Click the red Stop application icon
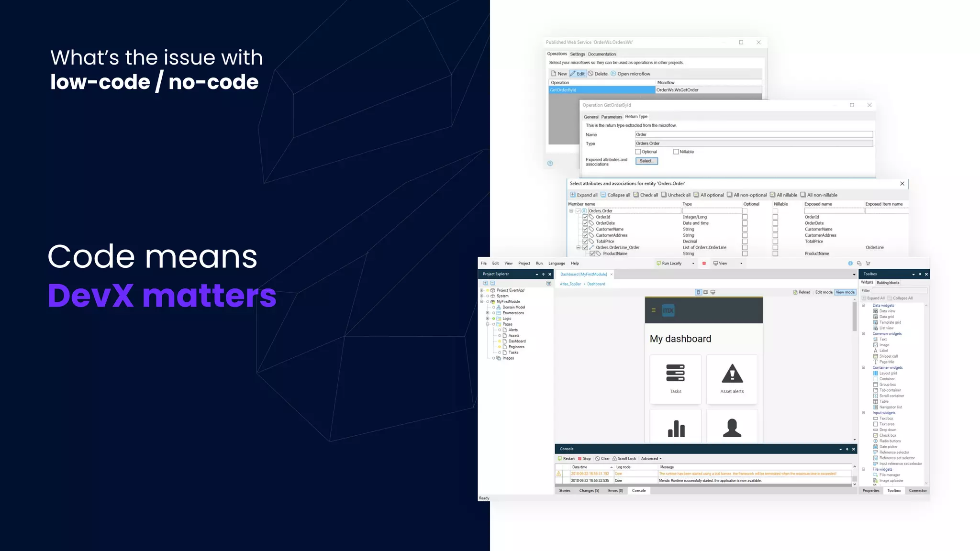980x551 pixels. (x=704, y=264)
